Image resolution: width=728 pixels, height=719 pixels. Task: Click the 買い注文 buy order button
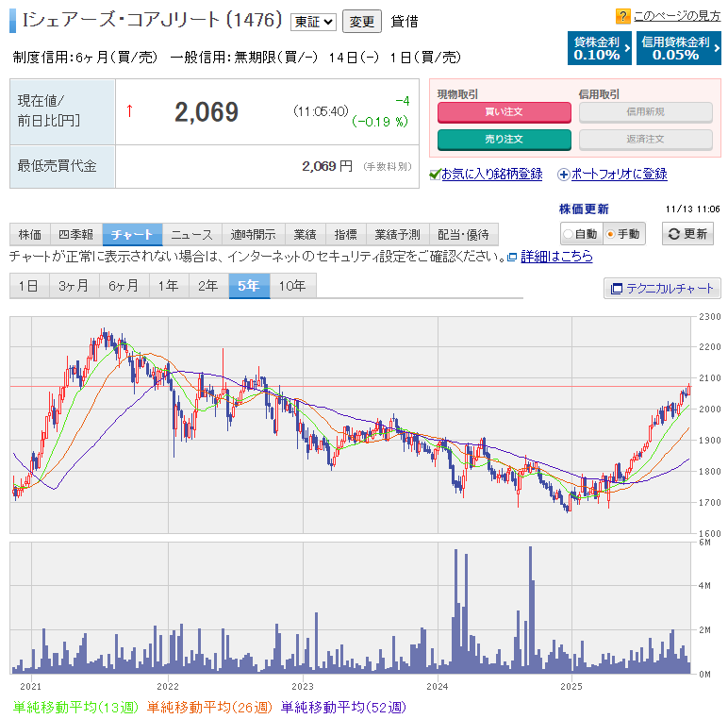click(505, 112)
